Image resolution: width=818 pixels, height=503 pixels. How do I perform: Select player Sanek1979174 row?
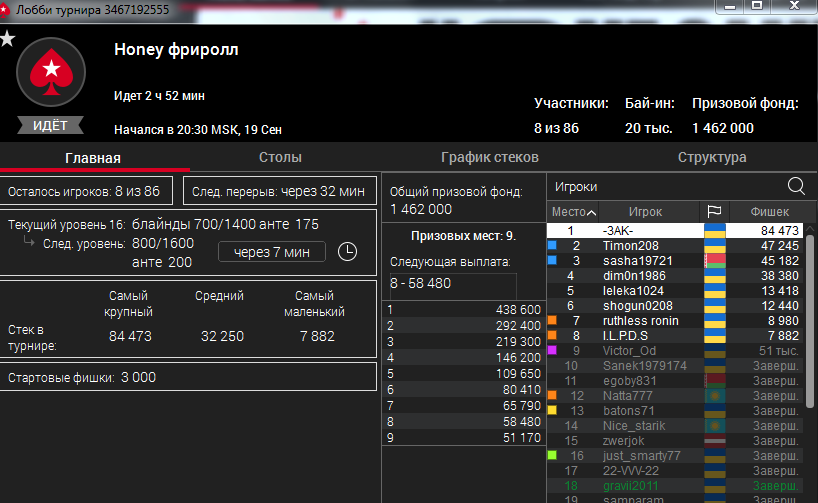point(675,366)
